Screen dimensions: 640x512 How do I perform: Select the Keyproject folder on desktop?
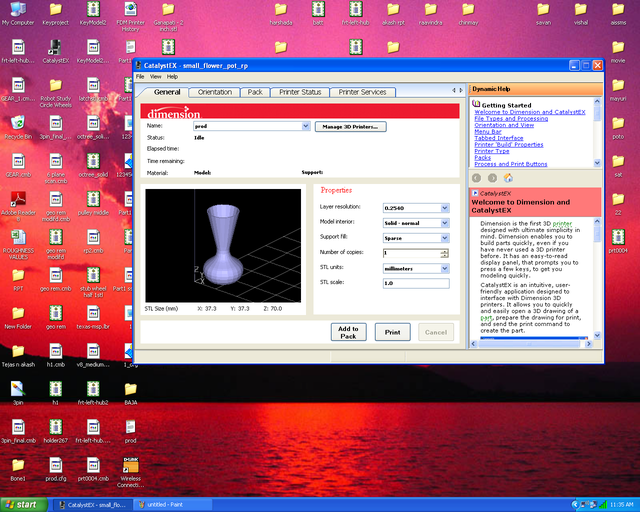(56, 13)
